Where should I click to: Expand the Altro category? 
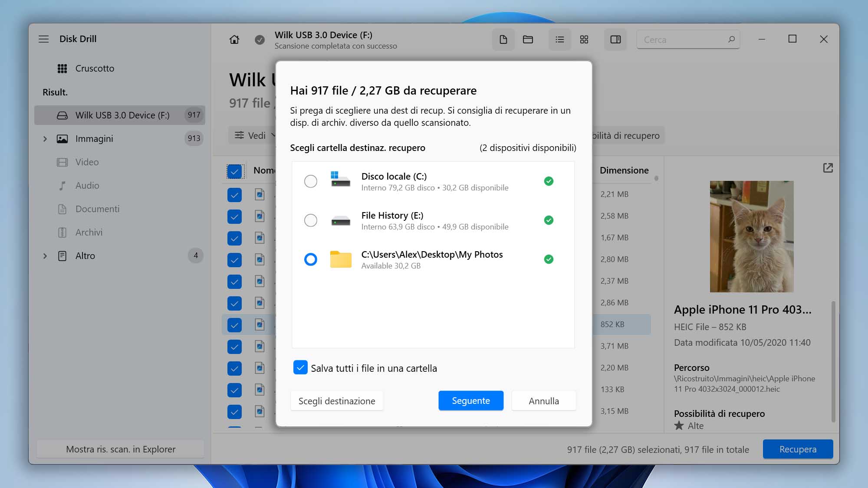pos(45,256)
